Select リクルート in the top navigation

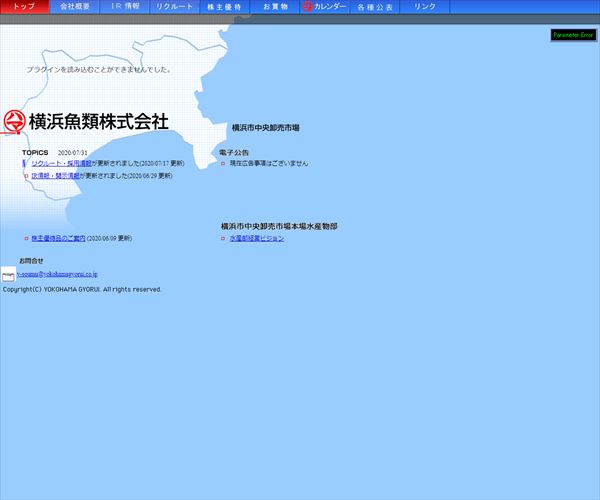pos(174,7)
